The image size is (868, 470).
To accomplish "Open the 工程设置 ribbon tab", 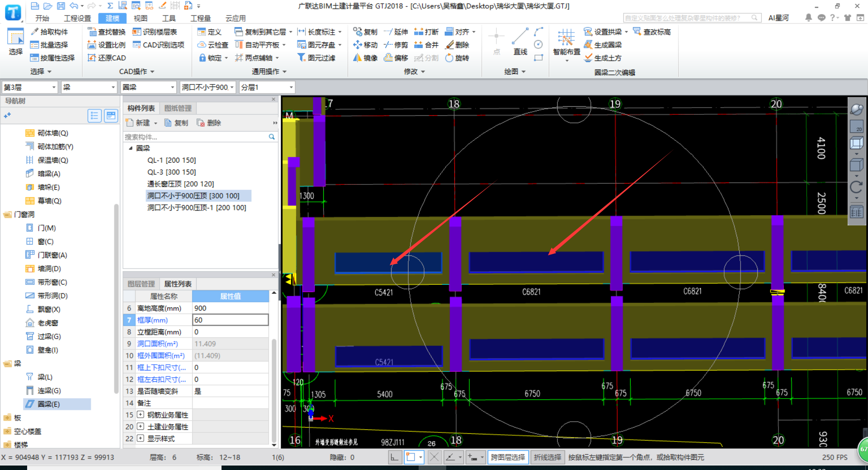I will pyautogui.click(x=77, y=18).
